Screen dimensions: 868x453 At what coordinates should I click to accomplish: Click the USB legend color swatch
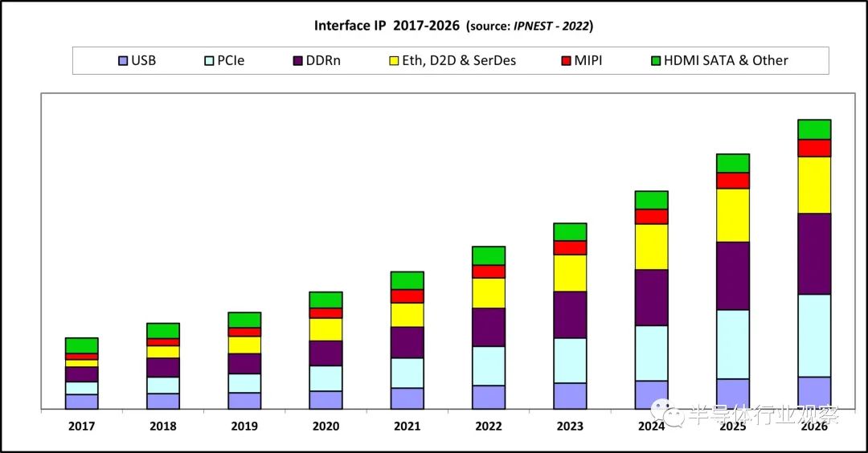pyautogui.click(x=123, y=61)
